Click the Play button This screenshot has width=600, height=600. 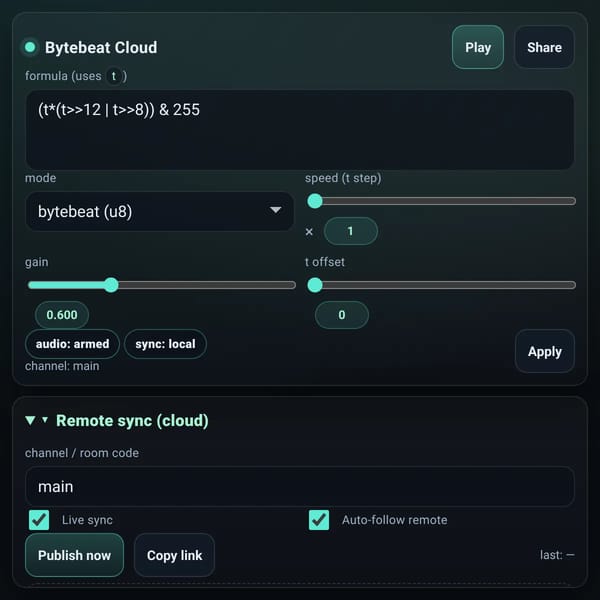coord(478,47)
